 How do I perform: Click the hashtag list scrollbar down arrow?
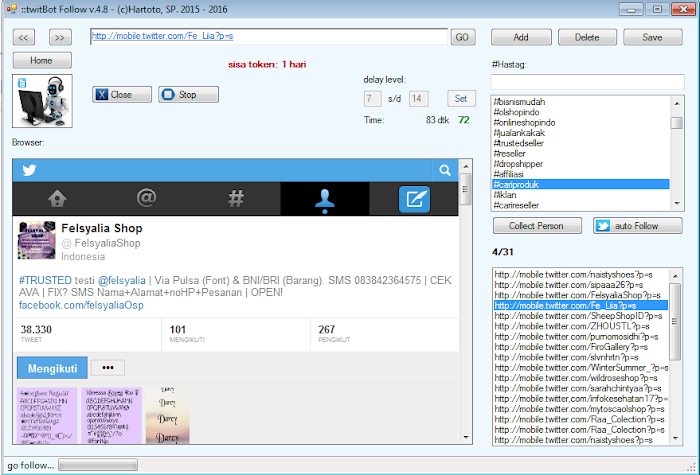(x=677, y=204)
